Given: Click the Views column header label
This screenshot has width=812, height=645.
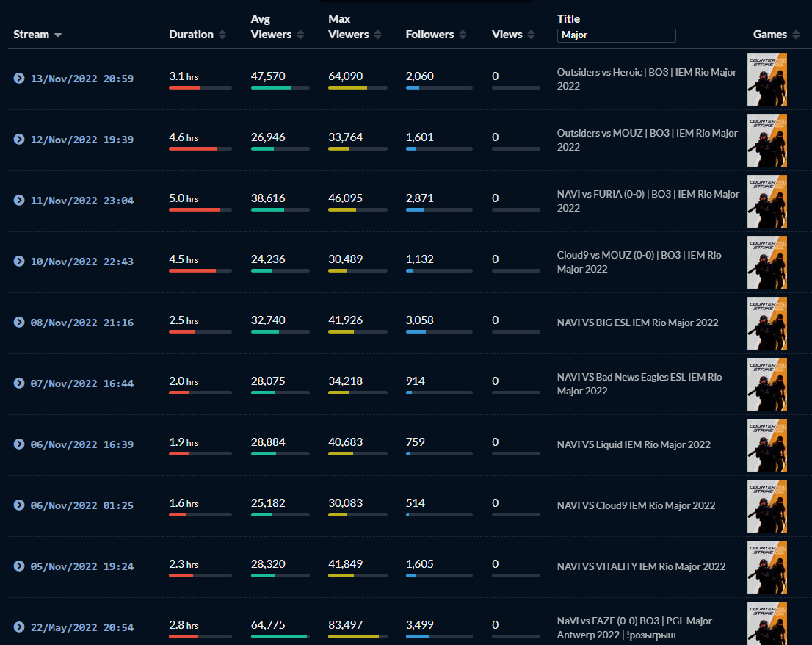Looking at the screenshot, I should [507, 35].
